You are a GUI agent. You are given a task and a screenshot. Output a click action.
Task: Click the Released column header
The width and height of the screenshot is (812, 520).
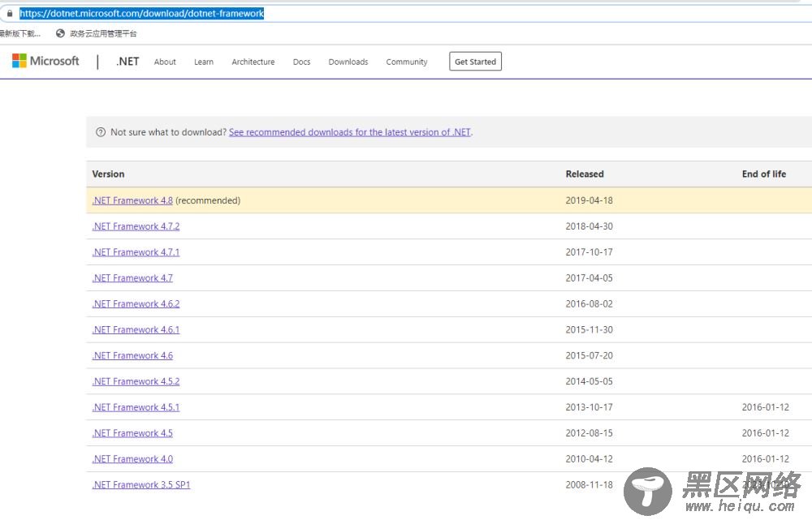pyautogui.click(x=585, y=174)
